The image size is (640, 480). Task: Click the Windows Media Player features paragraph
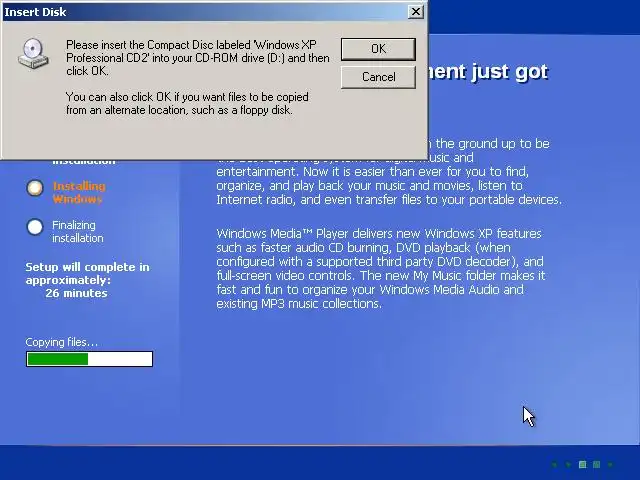click(x=380, y=269)
